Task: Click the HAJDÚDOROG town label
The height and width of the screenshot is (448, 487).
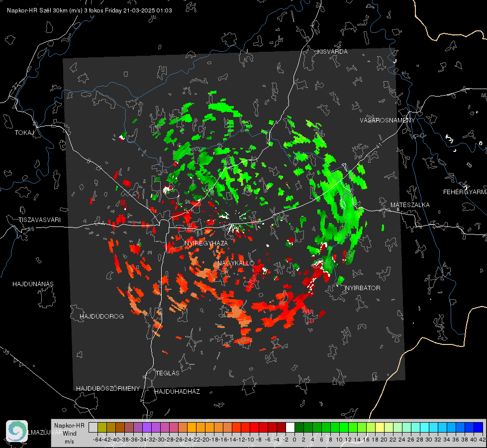Action: tap(101, 317)
